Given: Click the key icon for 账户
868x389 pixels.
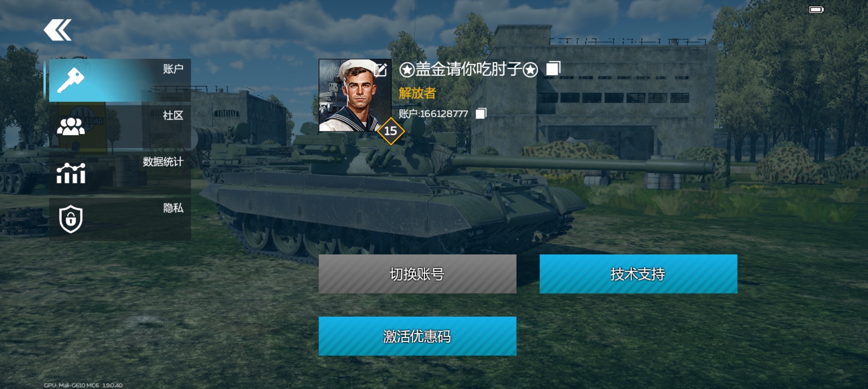Looking at the screenshot, I should (x=71, y=80).
